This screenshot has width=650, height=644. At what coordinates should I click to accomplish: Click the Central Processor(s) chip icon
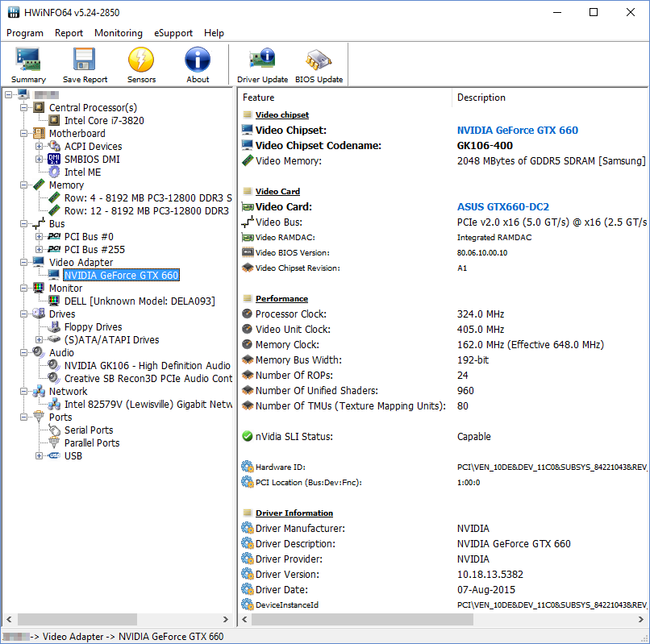pos(39,108)
